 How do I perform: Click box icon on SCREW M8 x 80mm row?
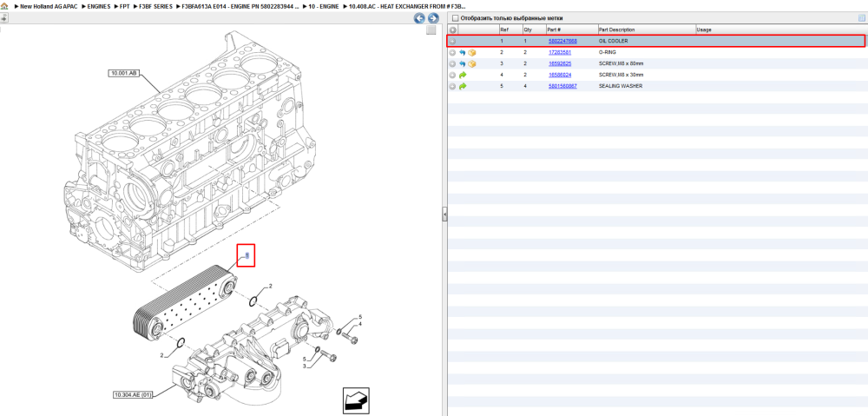(x=472, y=63)
